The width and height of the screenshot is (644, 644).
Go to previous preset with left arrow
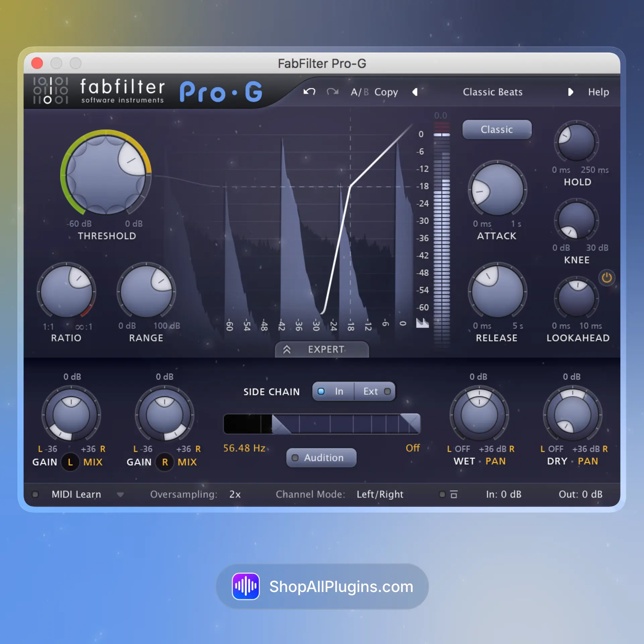pyautogui.click(x=415, y=92)
